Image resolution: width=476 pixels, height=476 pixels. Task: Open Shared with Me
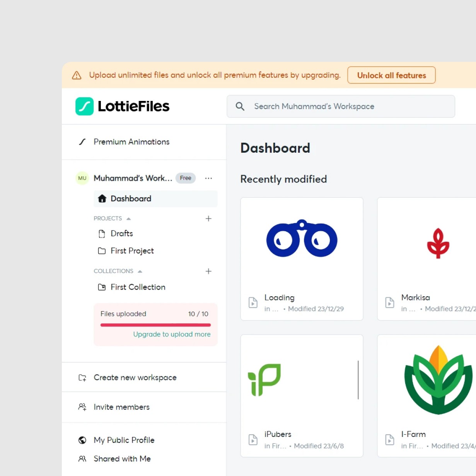point(122,459)
